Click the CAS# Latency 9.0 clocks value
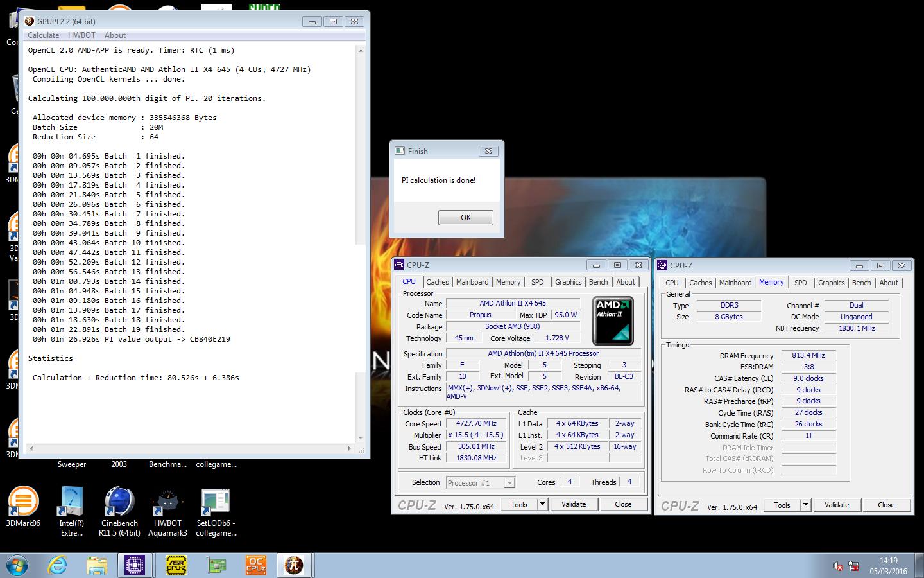This screenshot has width=924, height=578. click(809, 378)
